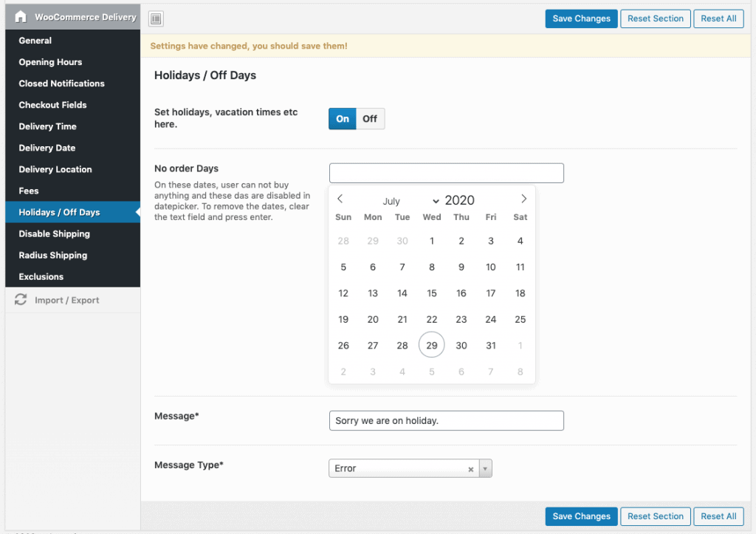
Task: Click the Message text input field
Action: coord(446,420)
